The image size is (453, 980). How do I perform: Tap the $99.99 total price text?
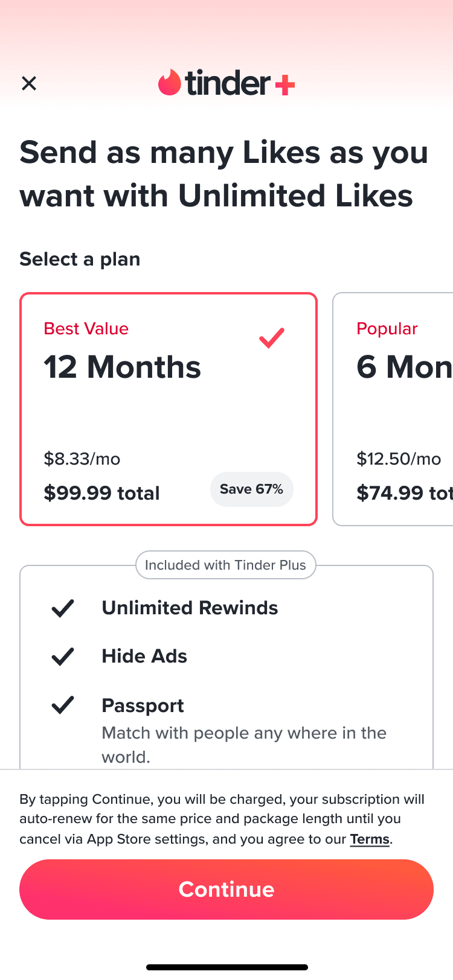coord(101,493)
